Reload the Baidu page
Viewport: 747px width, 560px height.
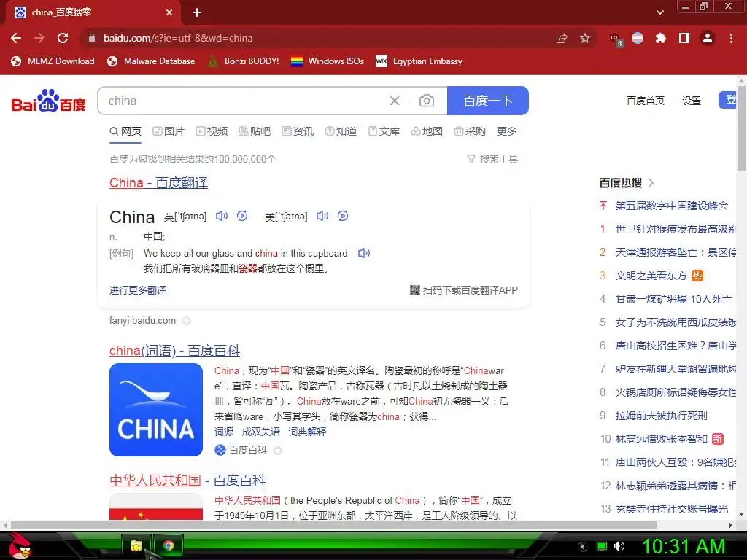click(x=63, y=38)
